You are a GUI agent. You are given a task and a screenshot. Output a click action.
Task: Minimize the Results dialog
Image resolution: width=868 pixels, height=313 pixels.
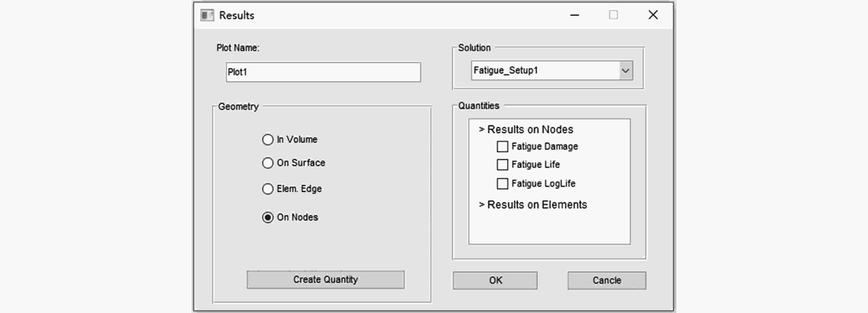574,15
